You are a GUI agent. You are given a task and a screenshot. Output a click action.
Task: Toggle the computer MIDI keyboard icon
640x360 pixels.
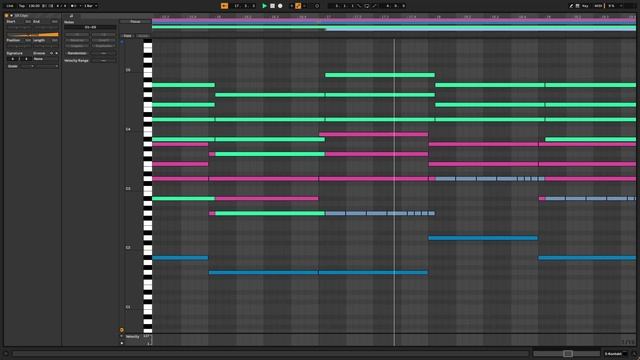click(x=578, y=6)
